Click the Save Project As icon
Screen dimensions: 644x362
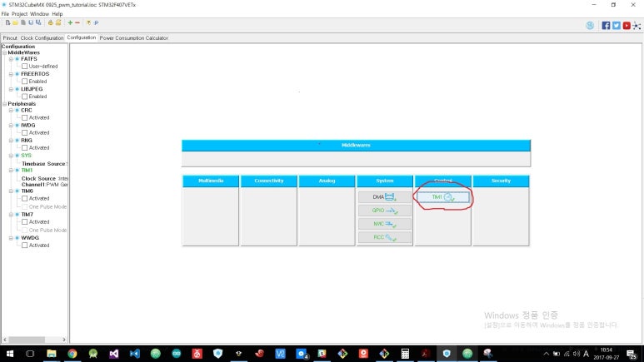click(38, 23)
